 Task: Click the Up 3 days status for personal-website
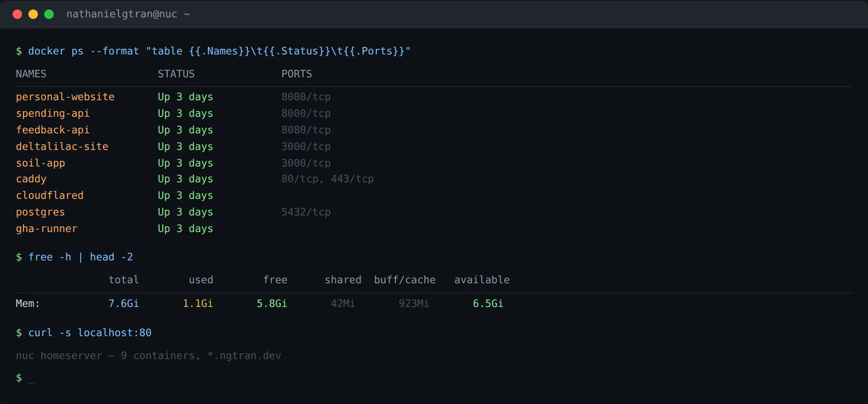click(x=186, y=97)
